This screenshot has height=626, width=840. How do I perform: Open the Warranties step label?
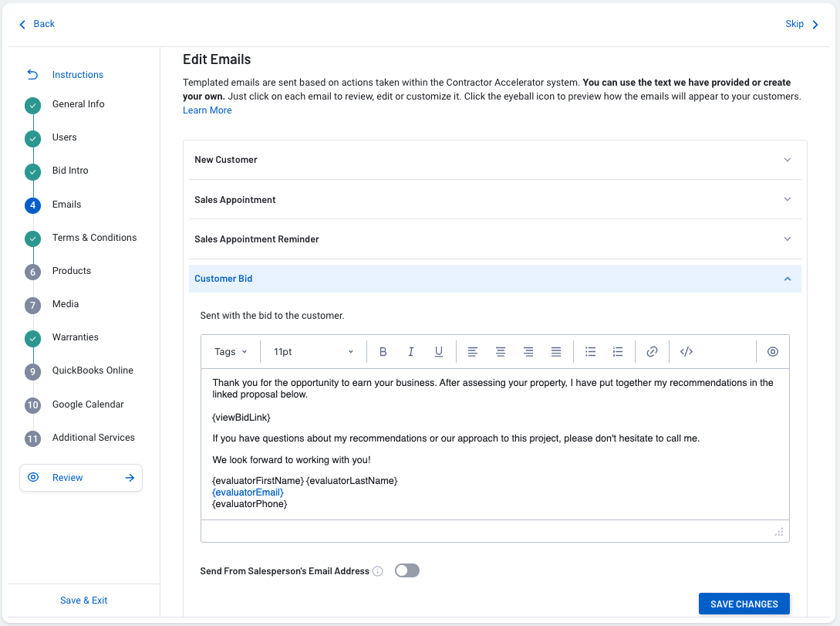coord(76,337)
